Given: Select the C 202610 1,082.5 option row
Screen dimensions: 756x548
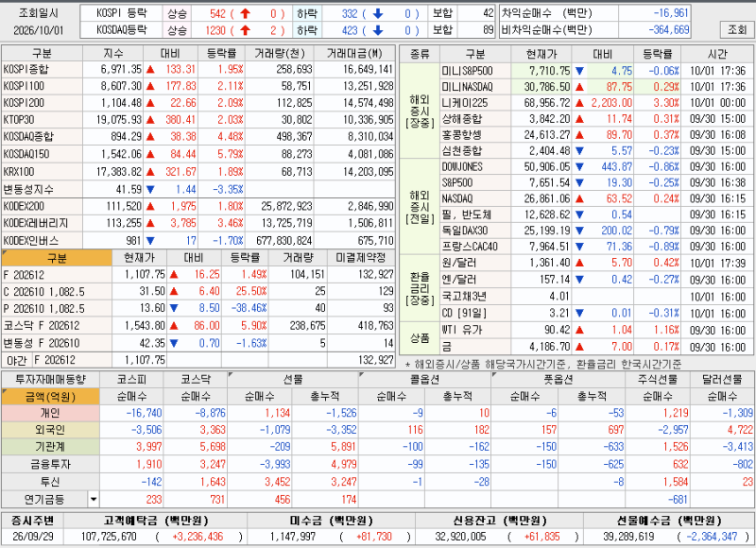Looking at the screenshot, I should click(198, 292).
